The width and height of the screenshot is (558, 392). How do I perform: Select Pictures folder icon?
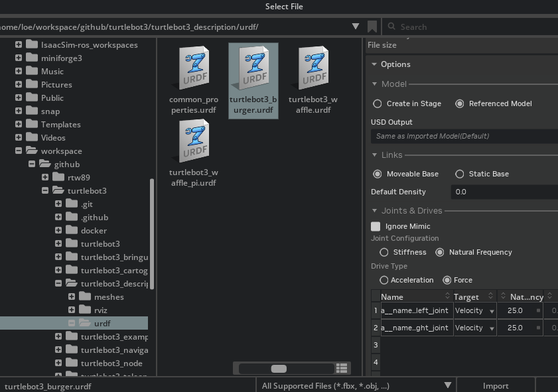click(x=32, y=84)
